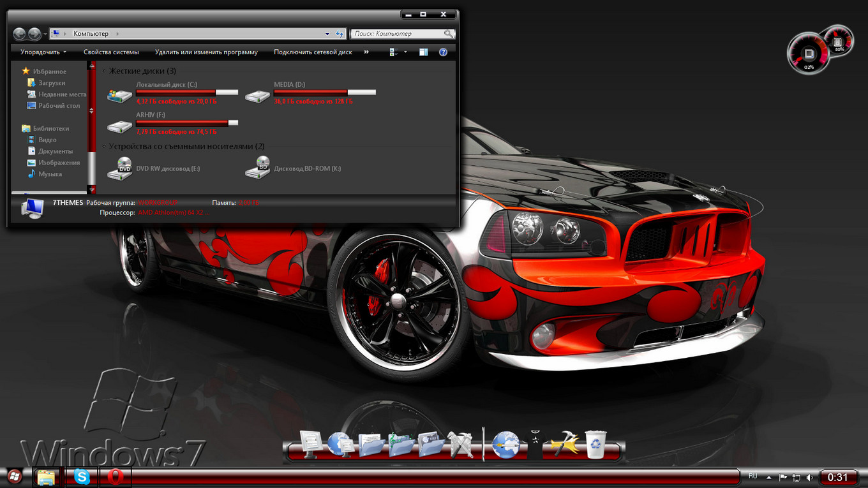This screenshot has height=488, width=868.
Task: Open the hammer tools dock icon
Action: [x=565, y=445]
